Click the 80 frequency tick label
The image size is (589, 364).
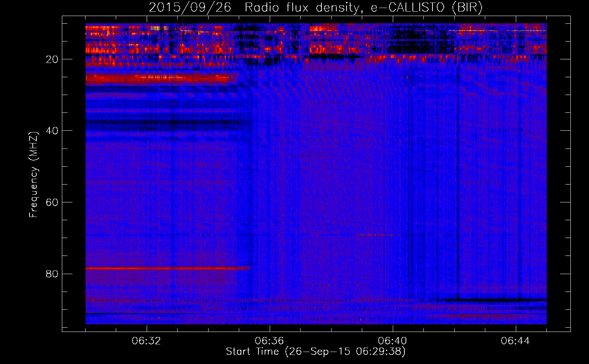[x=52, y=274]
